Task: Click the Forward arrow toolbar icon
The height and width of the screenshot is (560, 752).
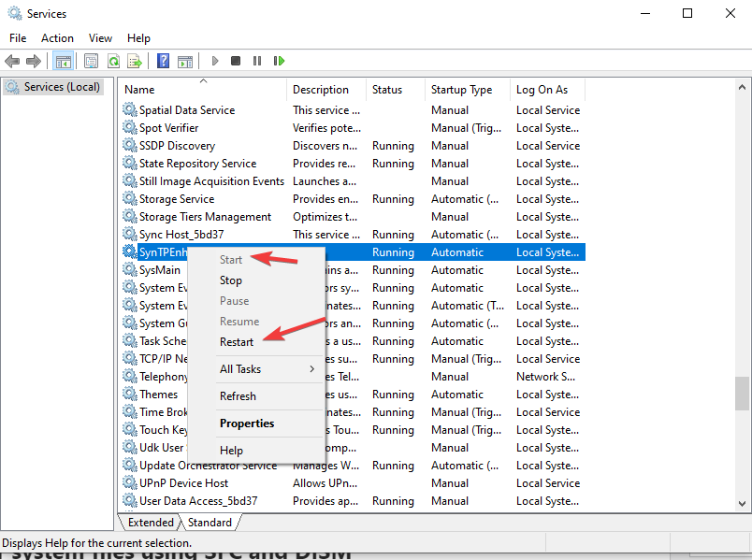Action: tap(34, 61)
